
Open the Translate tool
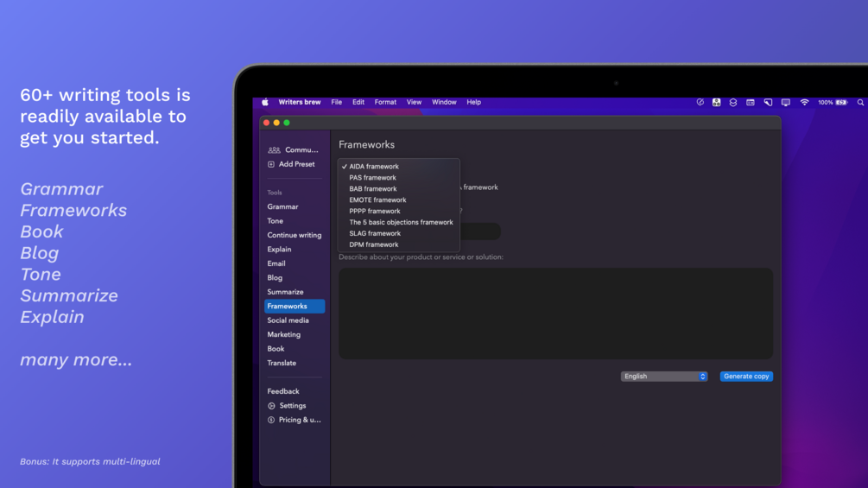click(x=282, y=363)
